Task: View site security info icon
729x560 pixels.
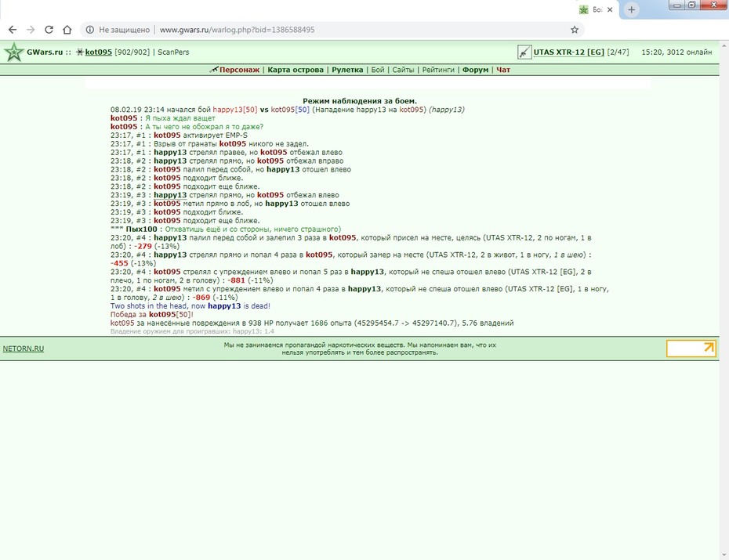Action: (89, 30)
